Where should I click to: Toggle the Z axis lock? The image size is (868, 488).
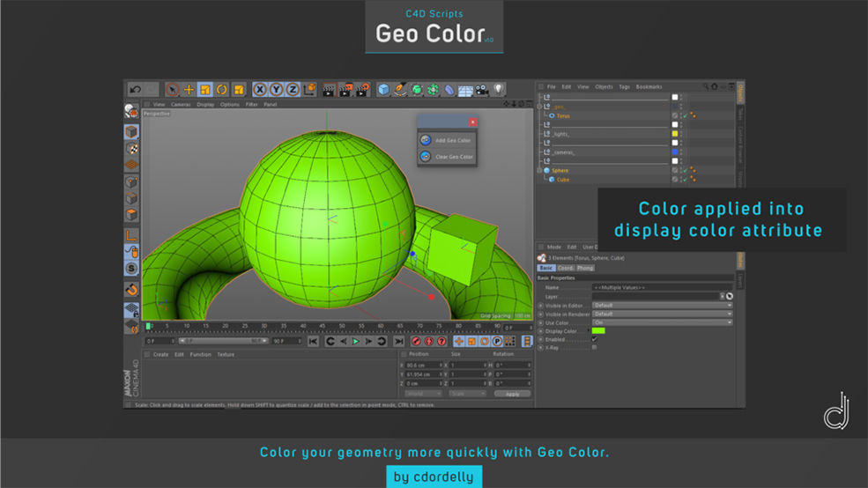pos(293,89)
